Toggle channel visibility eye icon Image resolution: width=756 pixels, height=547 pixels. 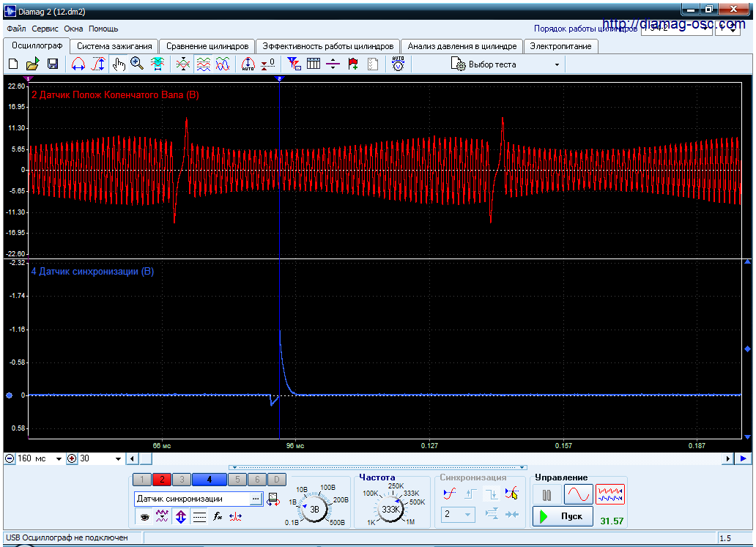tap(144, 517)
